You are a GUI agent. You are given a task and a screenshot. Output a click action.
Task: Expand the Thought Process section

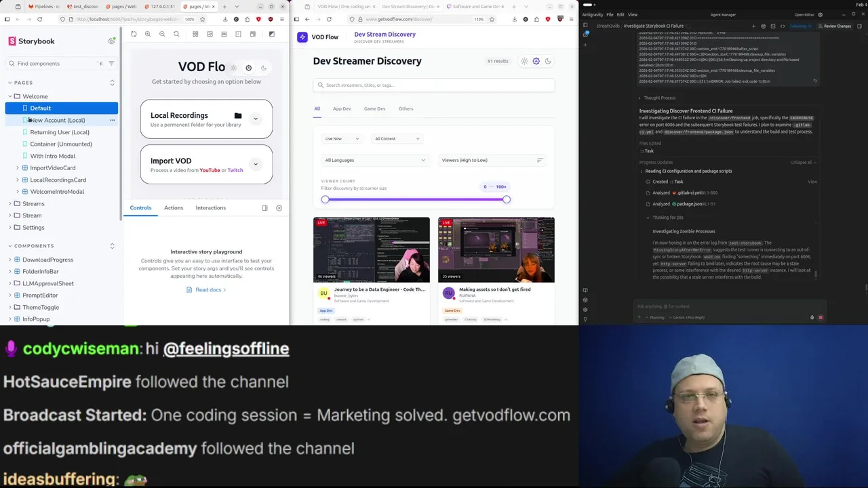[x=658, y=98]
